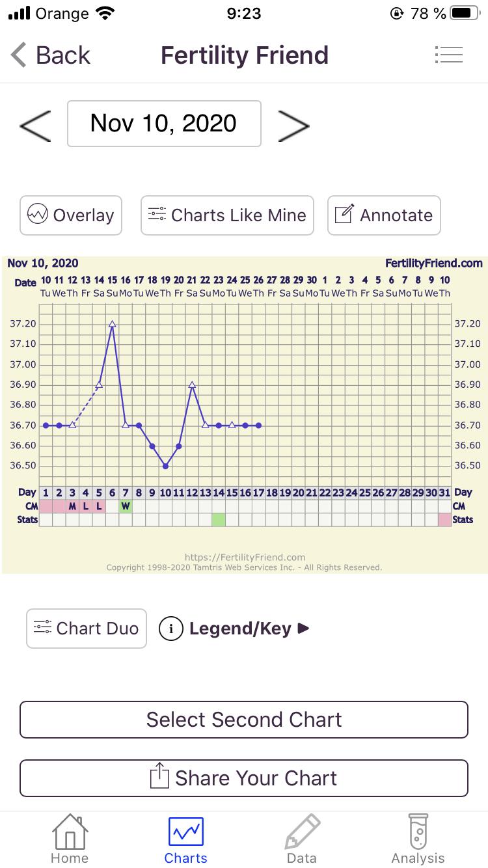
Task: Open Charts Like Mine
Action: [x=227, y=215]
